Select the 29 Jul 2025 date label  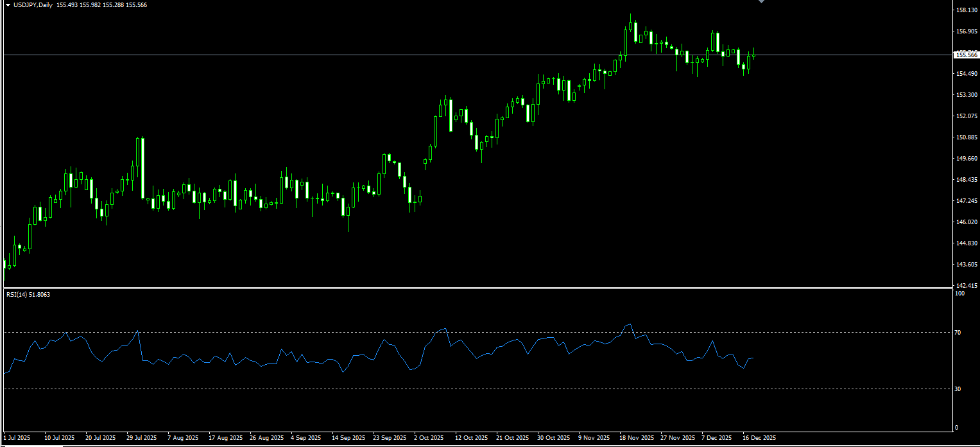click(142, 438)
